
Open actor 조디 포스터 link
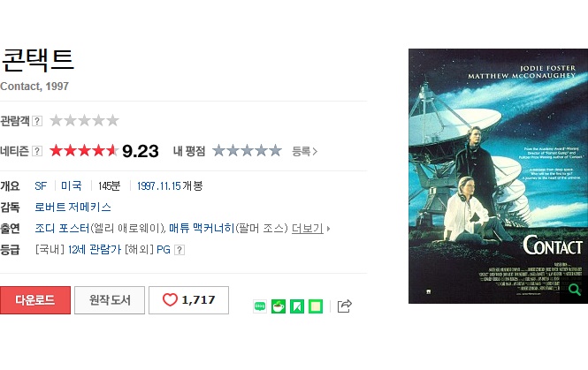tap(62, 229)
